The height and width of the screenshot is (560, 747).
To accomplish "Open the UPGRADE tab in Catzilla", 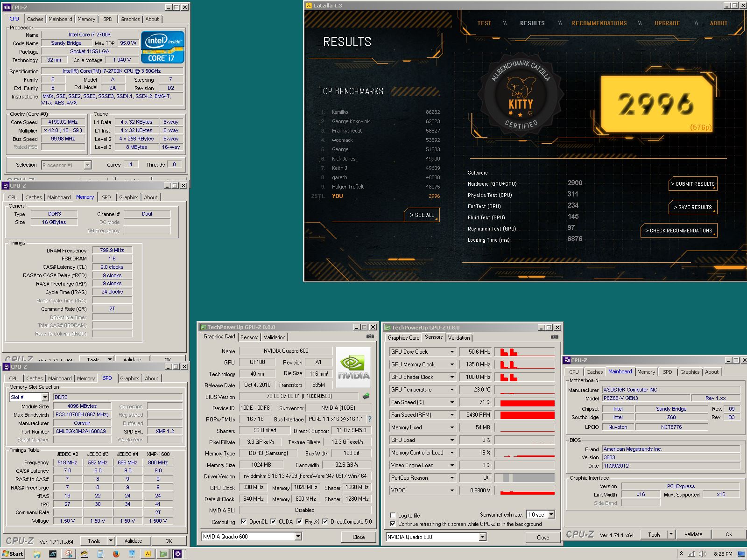I will pyautogui.click(x=667, y=23).
